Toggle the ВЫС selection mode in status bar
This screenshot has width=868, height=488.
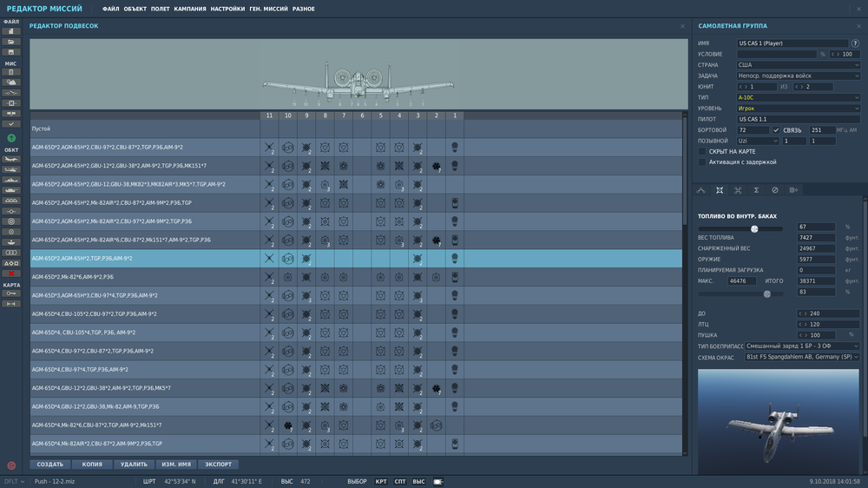coord(418,481)
